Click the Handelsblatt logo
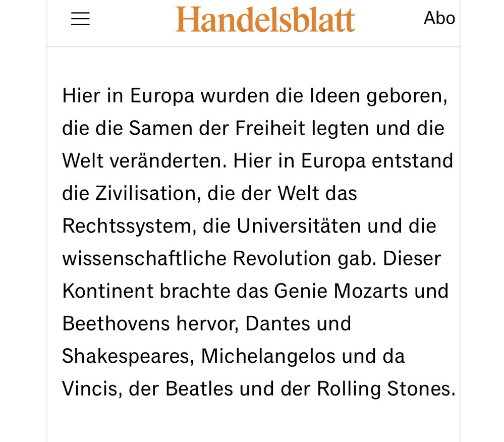Image resolution: width=504 pixels, height=442 pixels. point(265,19)
